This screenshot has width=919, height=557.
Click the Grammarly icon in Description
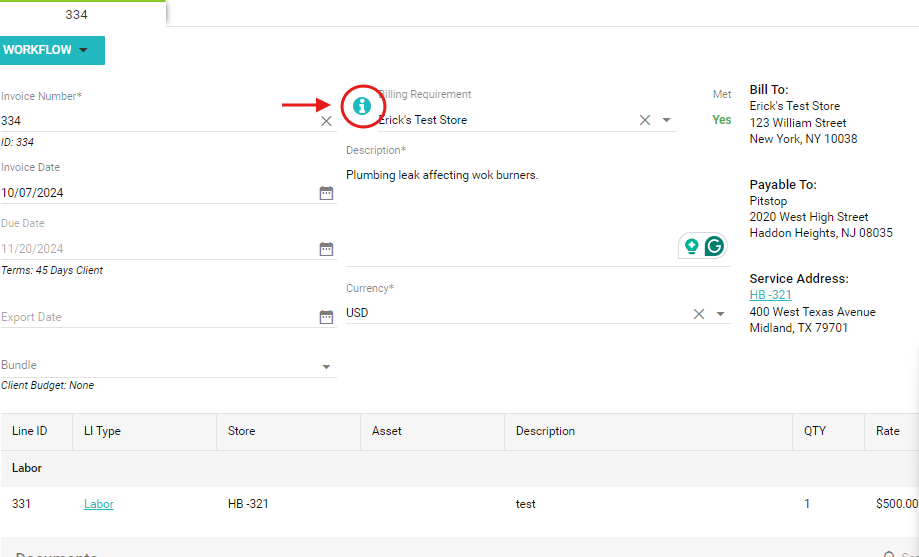tap(714, 246)
